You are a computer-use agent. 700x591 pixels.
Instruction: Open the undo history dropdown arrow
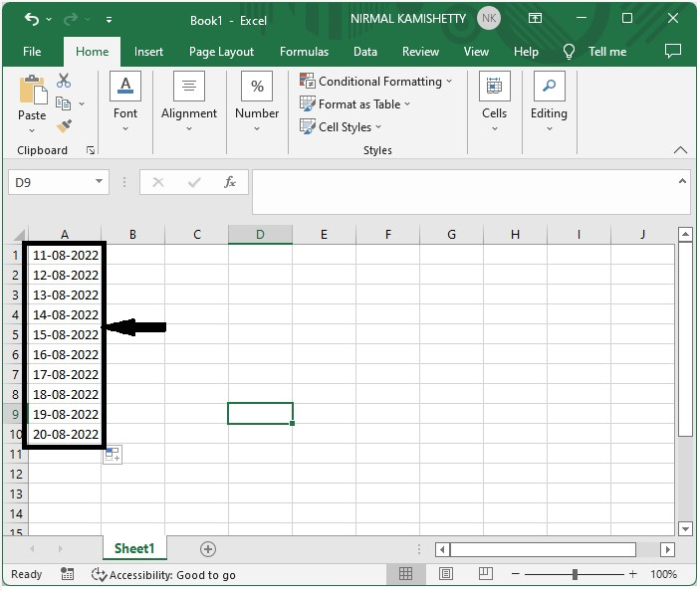click(x=49, y=20)
